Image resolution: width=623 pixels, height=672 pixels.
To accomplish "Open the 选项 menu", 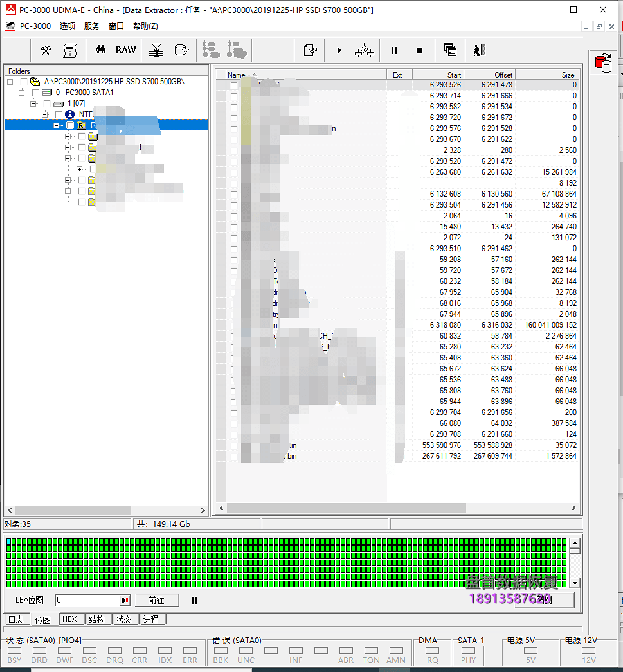I will pyautogui.click(x=68, y=26).
